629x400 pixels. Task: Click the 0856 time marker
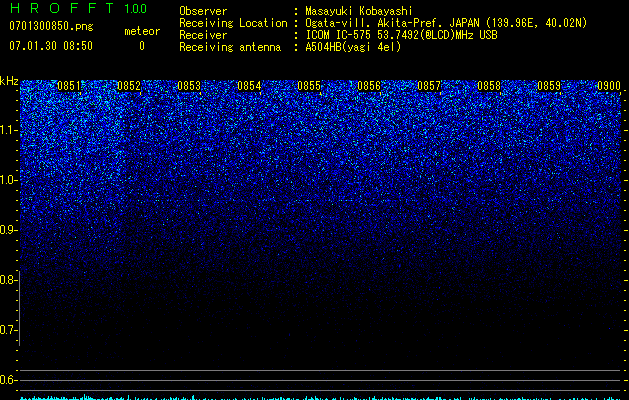click(369, 86)
